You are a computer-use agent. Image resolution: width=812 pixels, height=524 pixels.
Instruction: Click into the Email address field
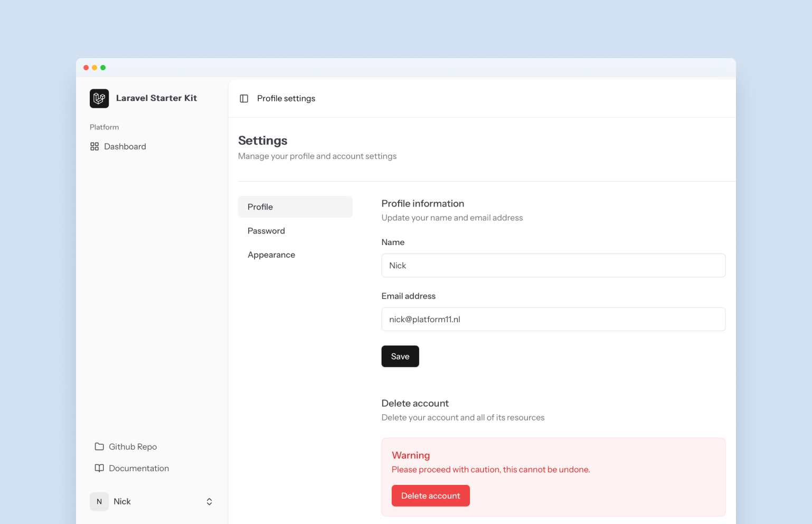(x=553, y=320)
